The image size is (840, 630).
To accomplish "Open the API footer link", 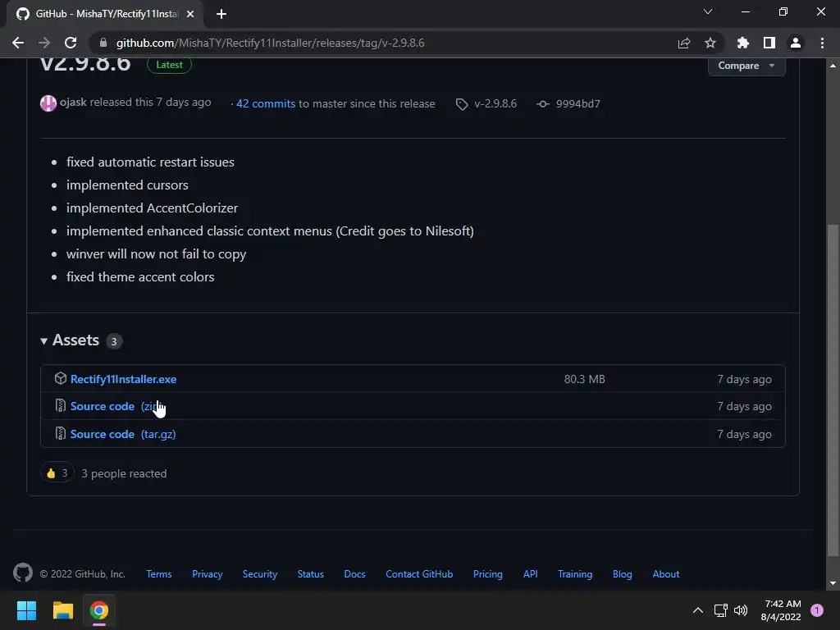I will pos(531,574).
